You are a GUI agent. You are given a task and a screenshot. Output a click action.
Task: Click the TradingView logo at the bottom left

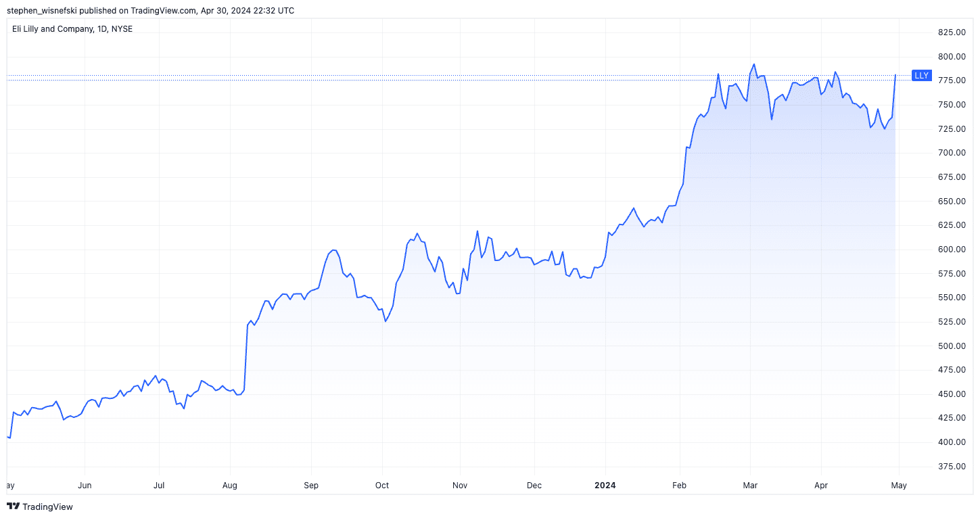(x=39, y=507)
